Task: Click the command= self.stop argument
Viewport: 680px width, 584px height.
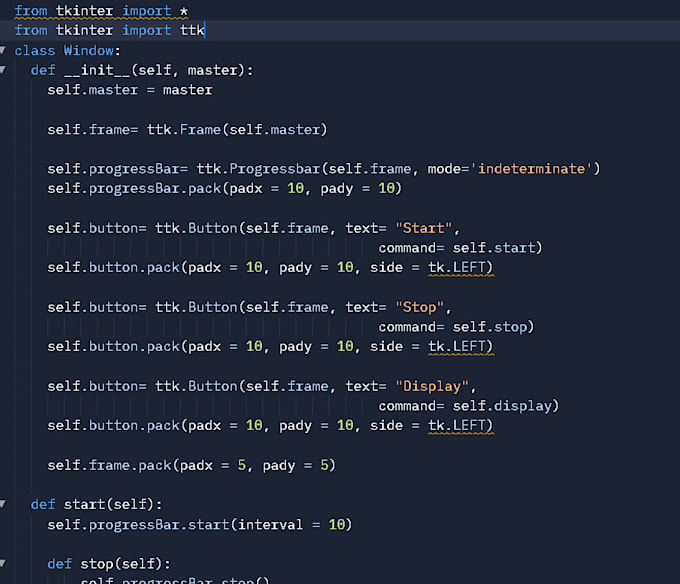Action: click(x=455, y=327)
